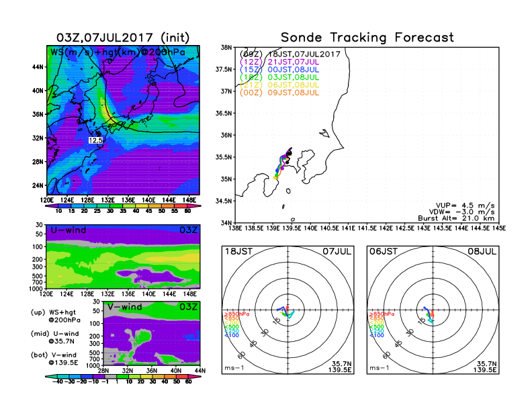This screenshot has height=411, width=532.
Task: Select legend entry "(12Z) 21JST,07JUL"
Action: (279, 62)
